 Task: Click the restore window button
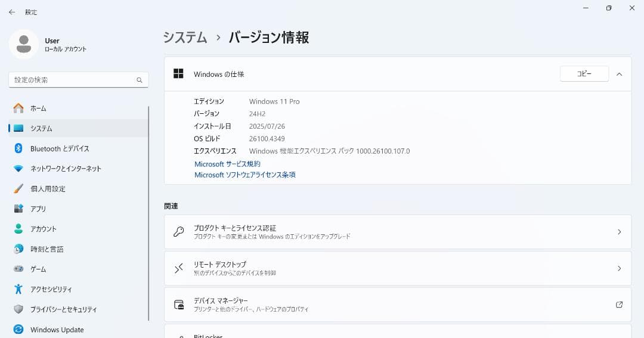[609, 8]
